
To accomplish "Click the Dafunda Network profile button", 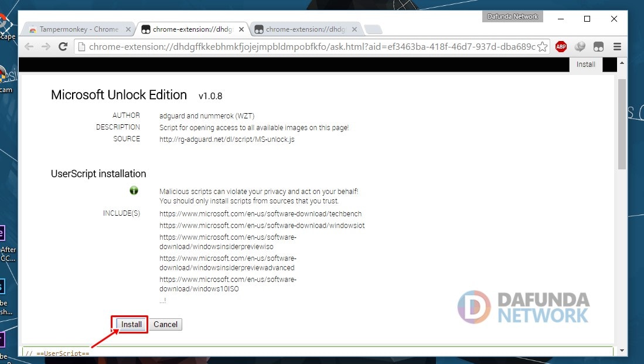I will coord(513,16).
